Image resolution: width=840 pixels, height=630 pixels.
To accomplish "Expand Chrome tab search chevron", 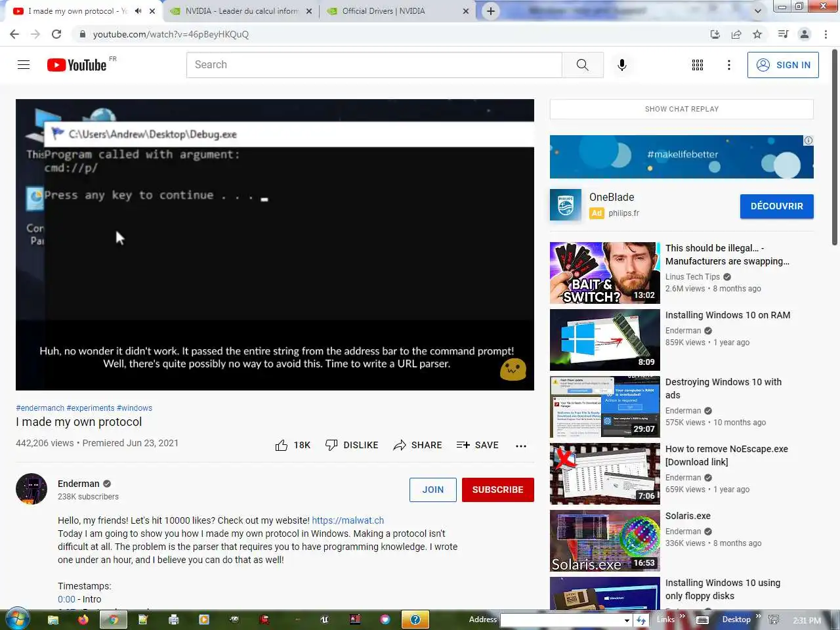I will click(758, 11).
